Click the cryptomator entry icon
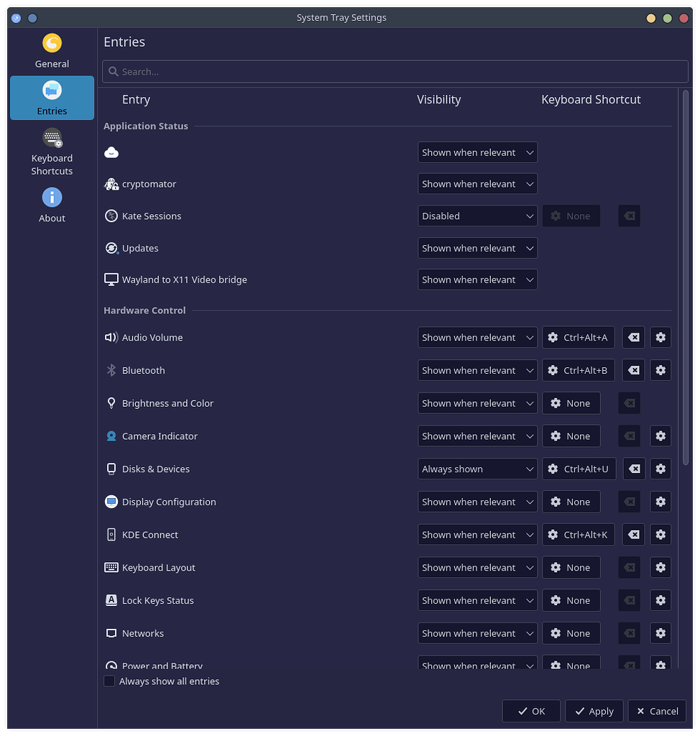Image resolution: width=700 pixels, height=736 pixels. [x=111, y=184]
